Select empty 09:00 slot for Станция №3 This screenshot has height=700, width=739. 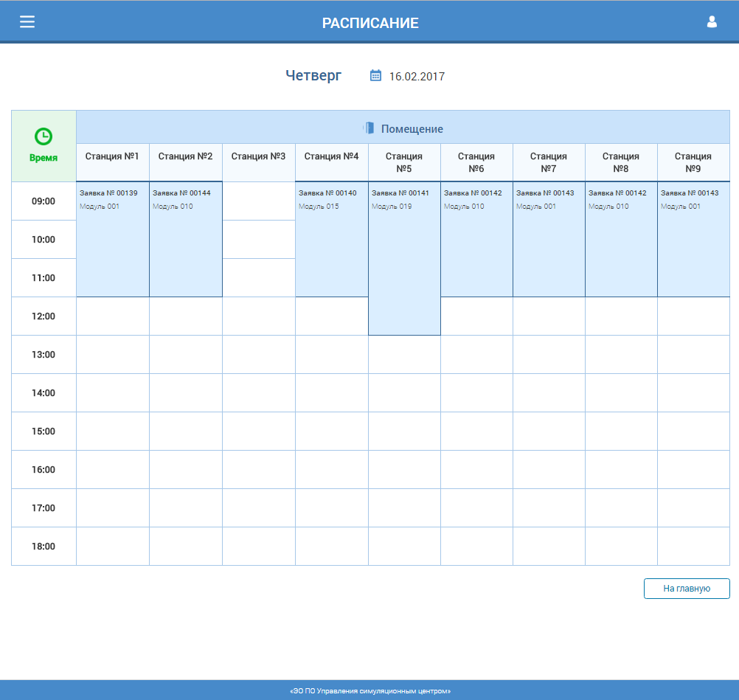tap(258, 201)
